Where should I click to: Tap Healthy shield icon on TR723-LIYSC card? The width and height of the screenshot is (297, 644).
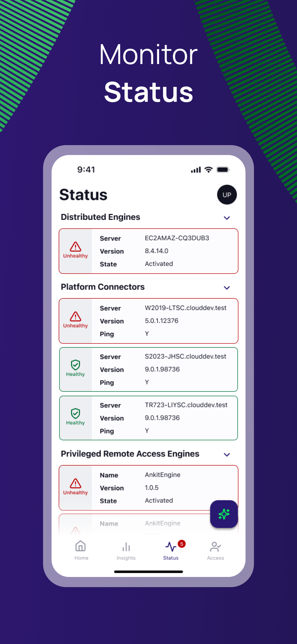point(76,413)
